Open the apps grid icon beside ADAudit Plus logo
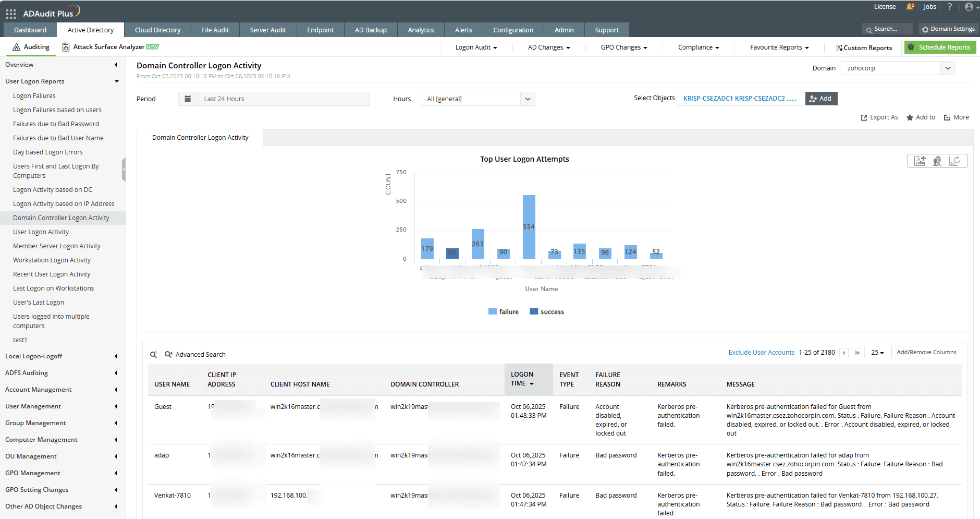This screenshot has height=519, width=980. tap(10, 14)
